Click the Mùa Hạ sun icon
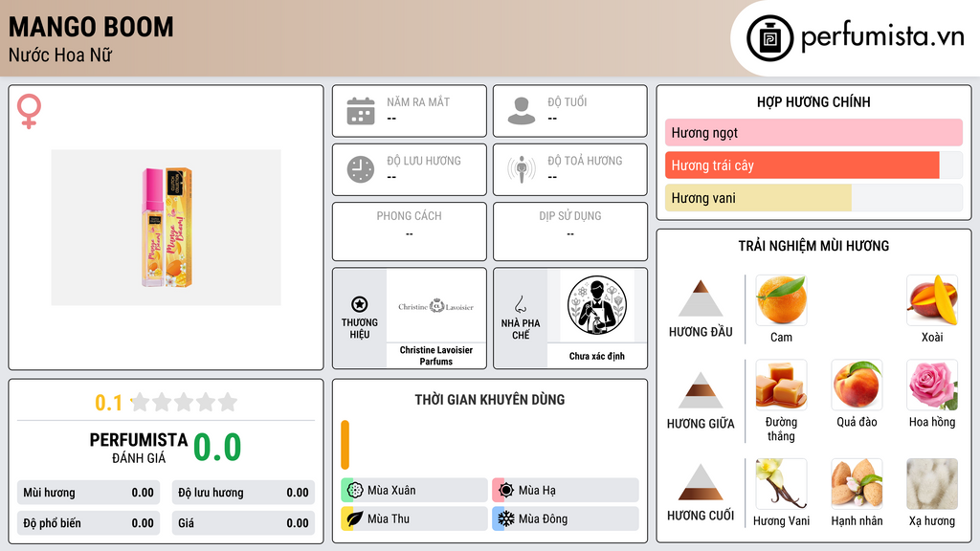 click(x=506, y=490)
